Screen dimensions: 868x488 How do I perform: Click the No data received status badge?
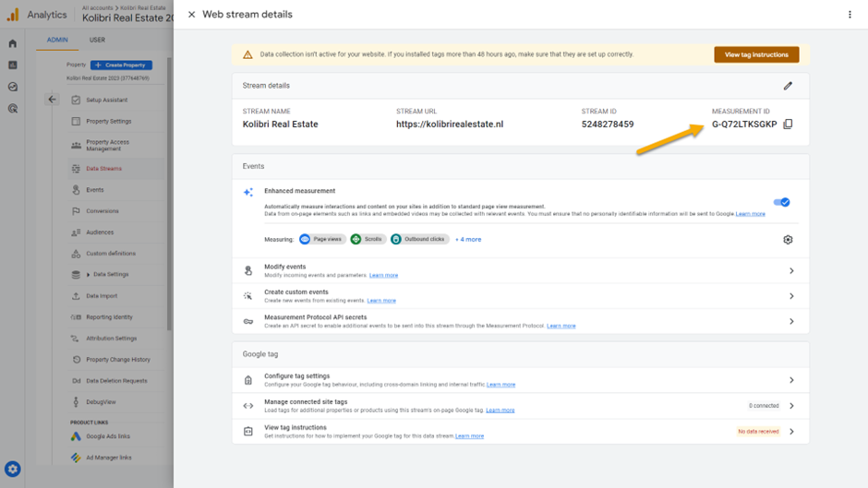[758, 432]
